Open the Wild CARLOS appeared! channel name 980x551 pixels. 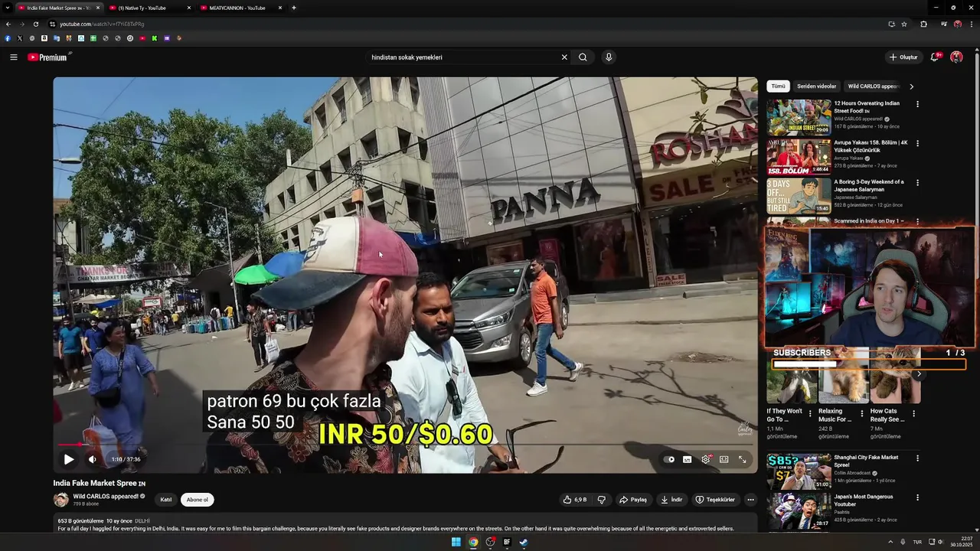point(106,496)
